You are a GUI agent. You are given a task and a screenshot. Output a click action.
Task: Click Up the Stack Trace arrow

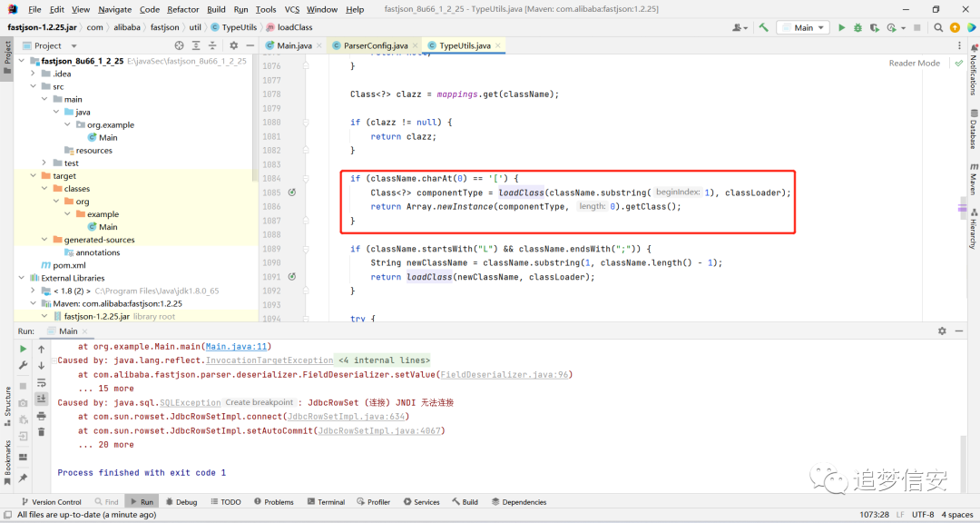click(41, 349)
